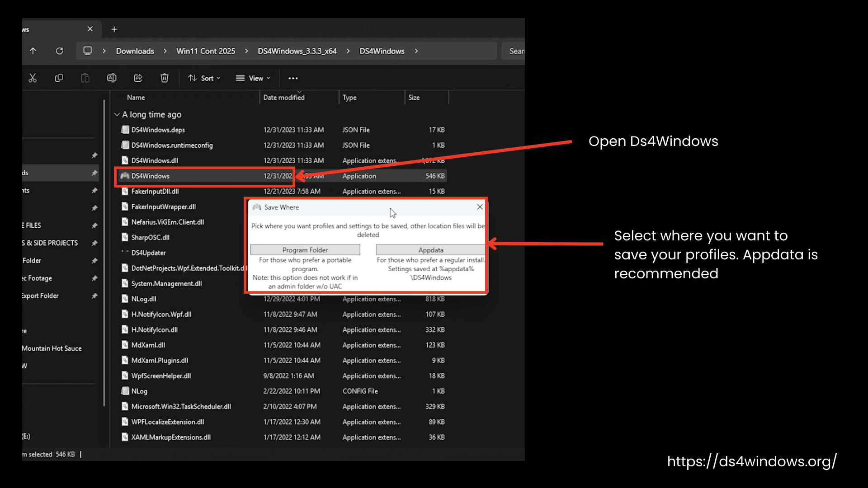Sort by the Name column header
Viewport: 868px width, 488px height.
pos(136,98)
